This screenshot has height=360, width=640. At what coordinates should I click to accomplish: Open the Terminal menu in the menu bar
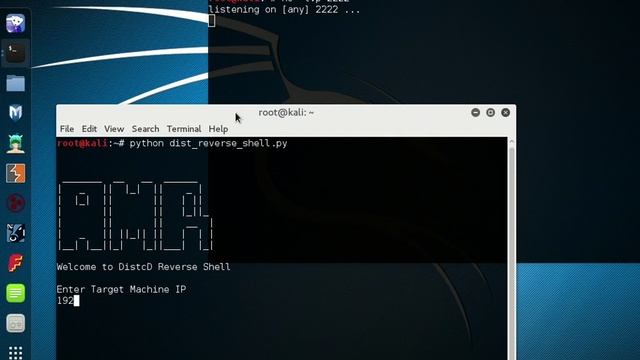tap(184, 129)
